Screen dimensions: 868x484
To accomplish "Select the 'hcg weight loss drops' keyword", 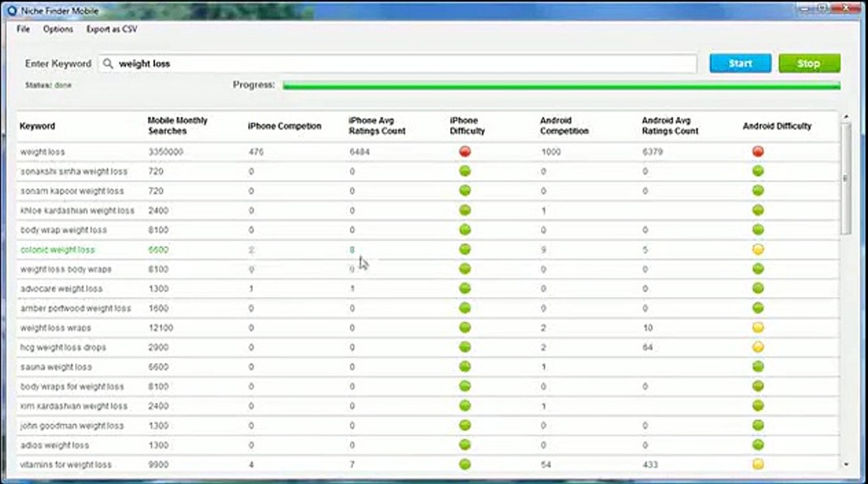I will [x=63, y=348].
